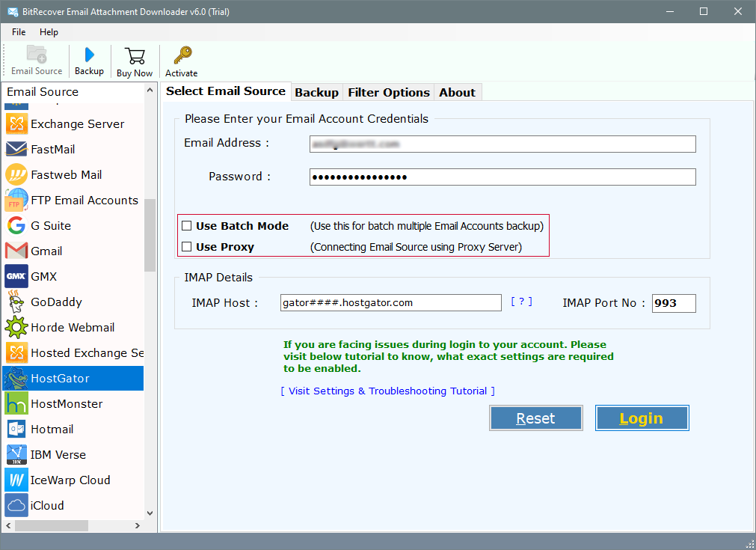
Task: Select the Exchange Server icon
Action: pyautogui.click(x=16, y=124)
